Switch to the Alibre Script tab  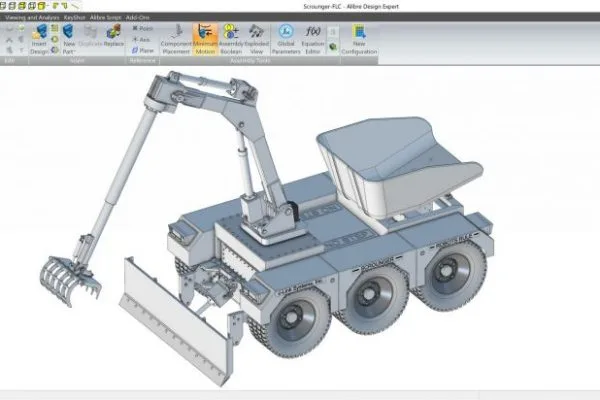click(106, 17)
